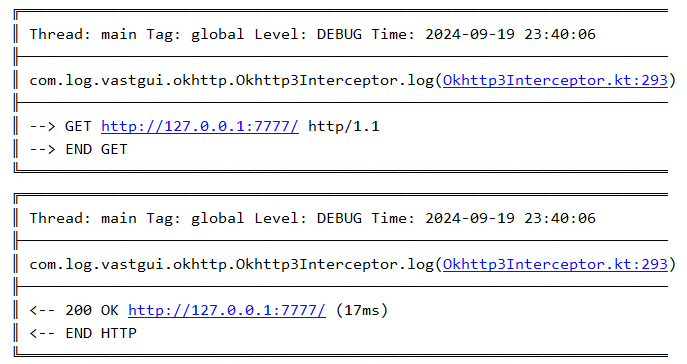Open Okhttp3Interceptor.kt:293 link in 200 OK response log

(x=555, y=265)
